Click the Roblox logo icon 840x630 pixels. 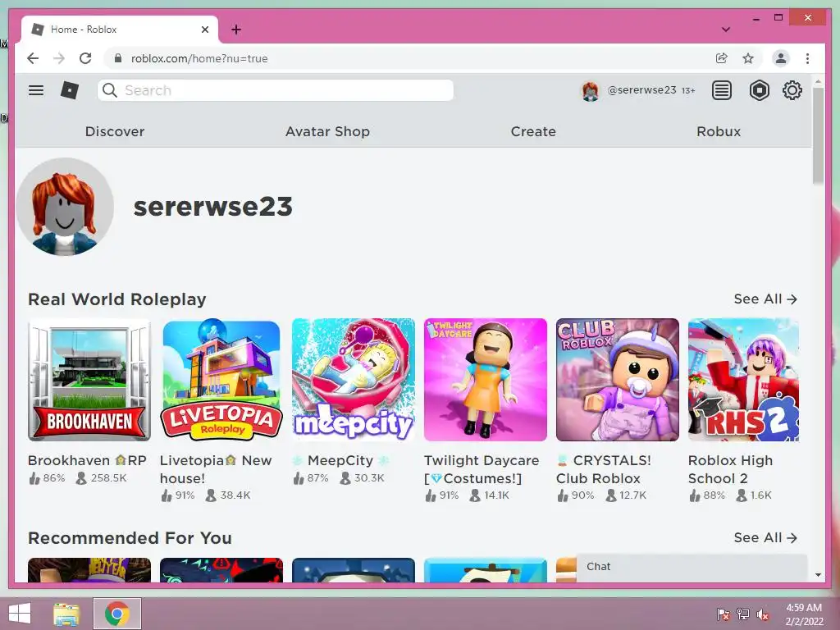pyautogui.click(x=70, y=90)
